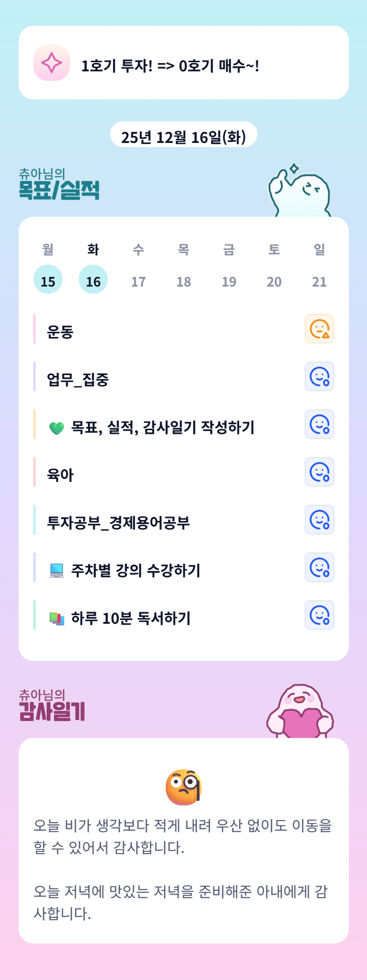Viewport: 367px width, 980px height.
Task: Tap the smiley icon for 투자공부_경제용어공부
Action: click(x=319, y=520)
